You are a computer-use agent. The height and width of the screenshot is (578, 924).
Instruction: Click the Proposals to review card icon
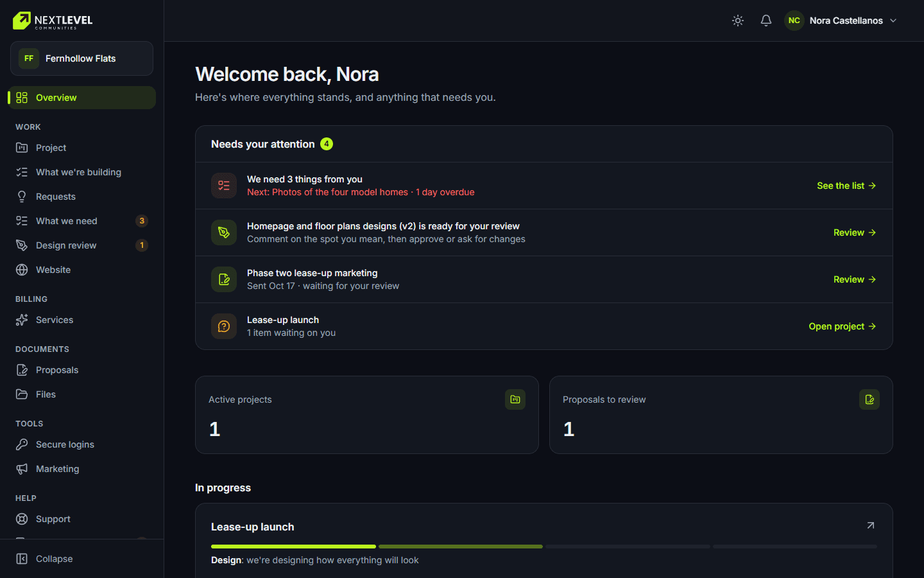click(869, 399)
